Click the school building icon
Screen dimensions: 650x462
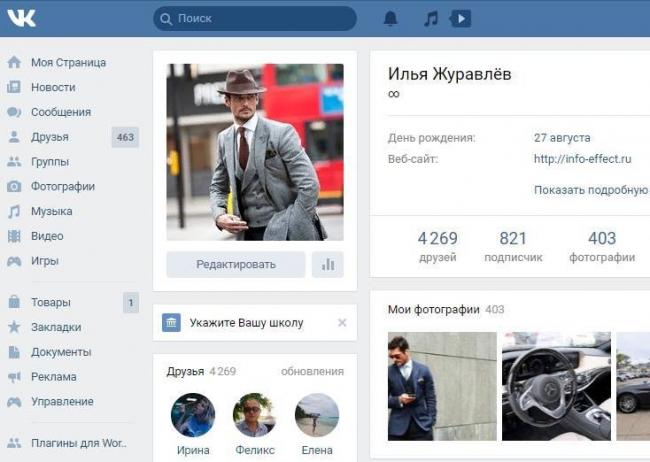pyautogui.click(x=172, y=323)
